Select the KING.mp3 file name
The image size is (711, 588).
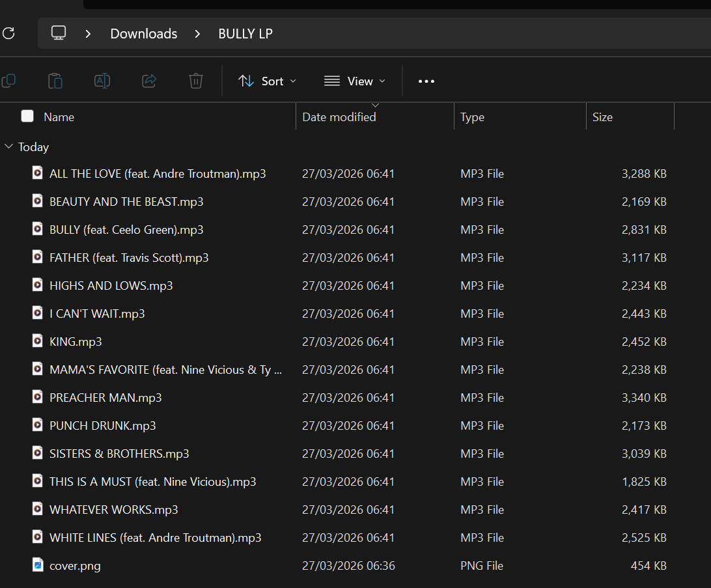(76, 342)
